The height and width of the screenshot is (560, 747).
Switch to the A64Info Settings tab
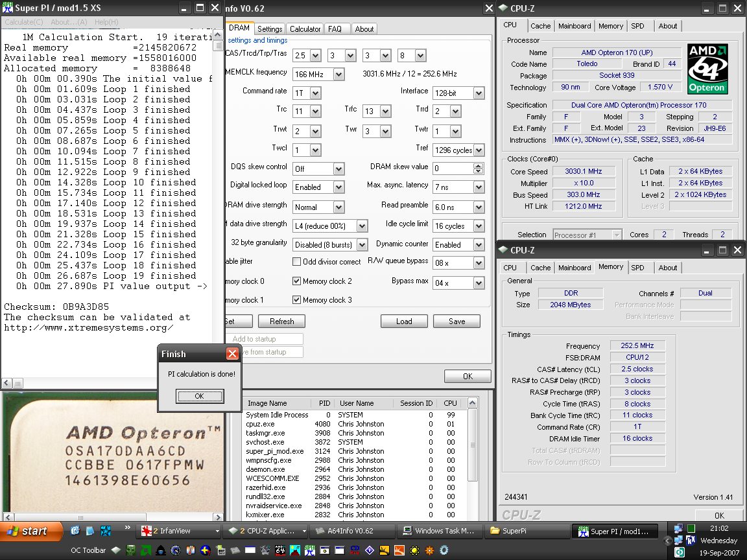270,29
